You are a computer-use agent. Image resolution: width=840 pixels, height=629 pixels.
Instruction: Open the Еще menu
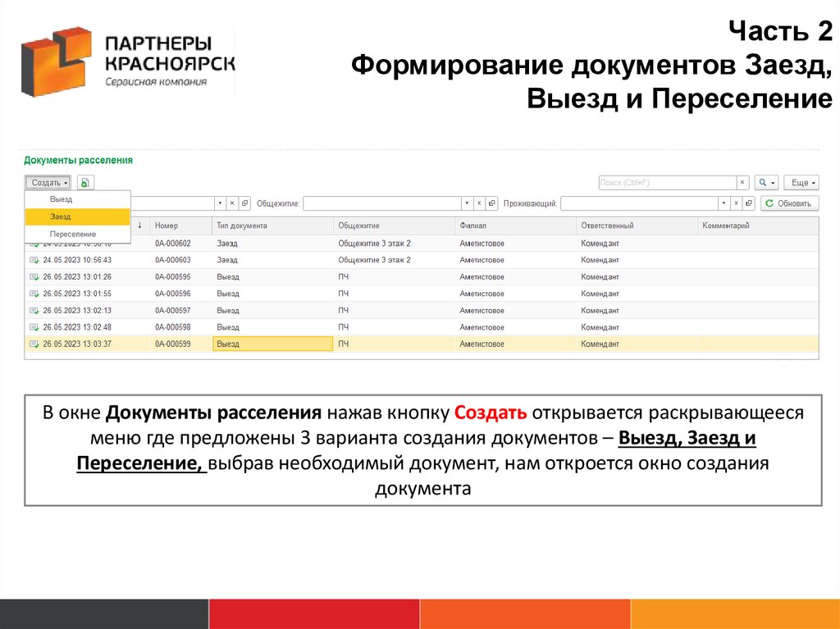point(801,183)
